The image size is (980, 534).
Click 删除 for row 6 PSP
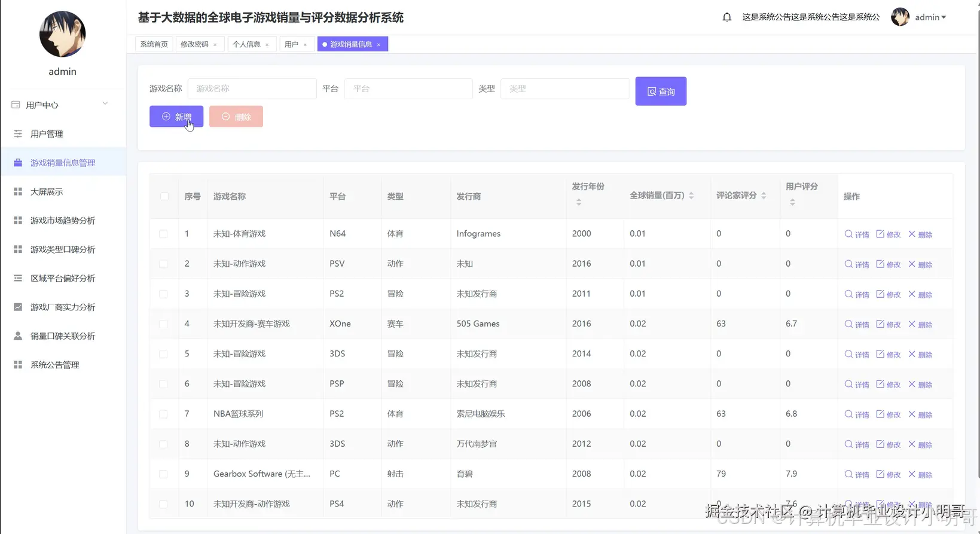[x=920, y=385]
